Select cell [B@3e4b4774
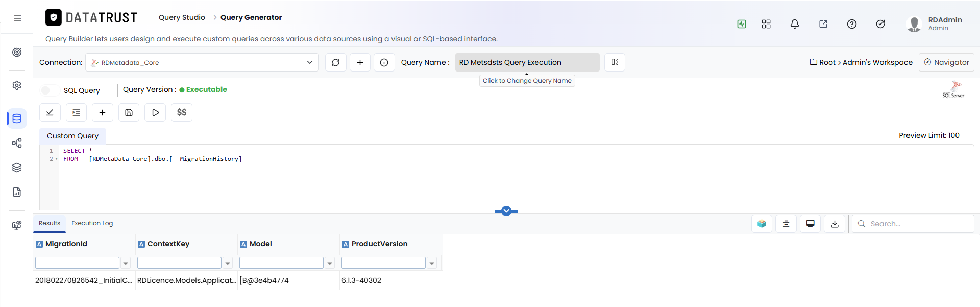The height and width of the screenshot is (307, 980). [x=288, y=280]
